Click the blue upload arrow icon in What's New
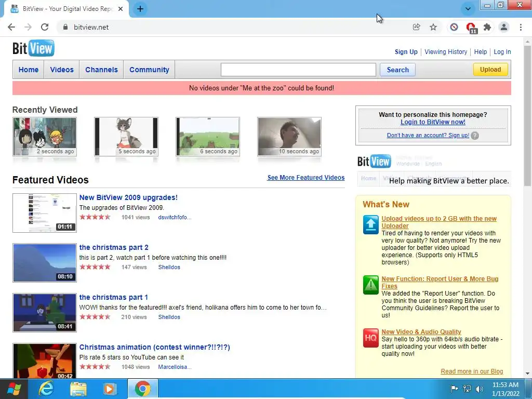This screenshot has height=399, width=532. 370,224
